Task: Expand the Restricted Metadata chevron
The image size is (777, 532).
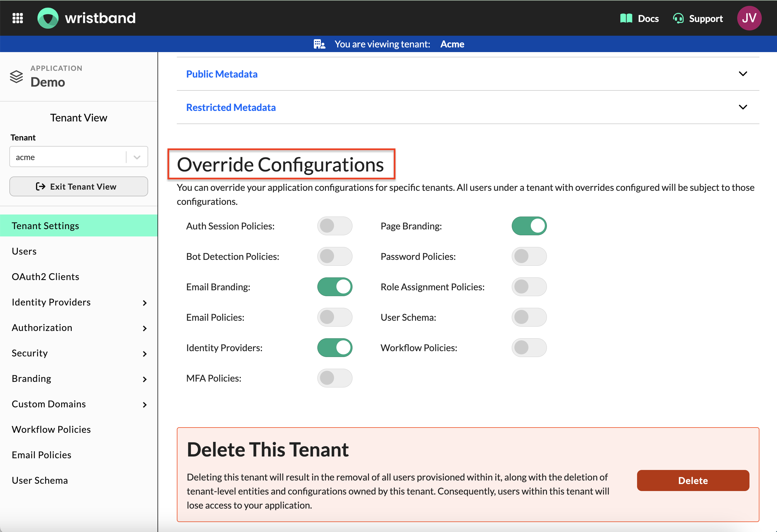Action: click(x=742, y=107)
